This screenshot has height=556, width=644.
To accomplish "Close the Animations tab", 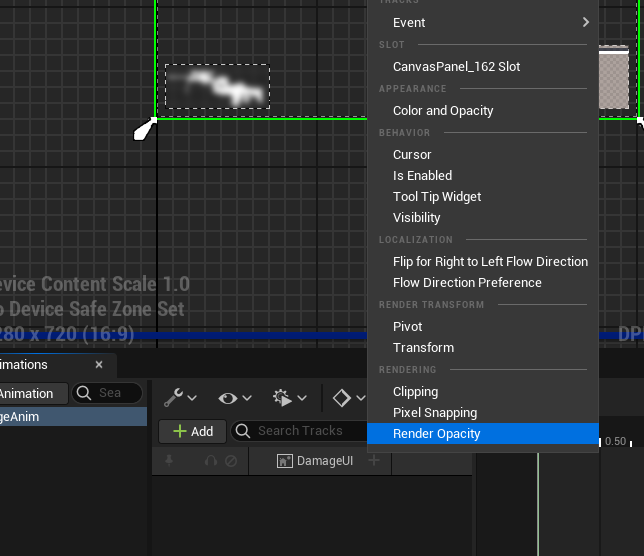I will click(x=99, y=365).
